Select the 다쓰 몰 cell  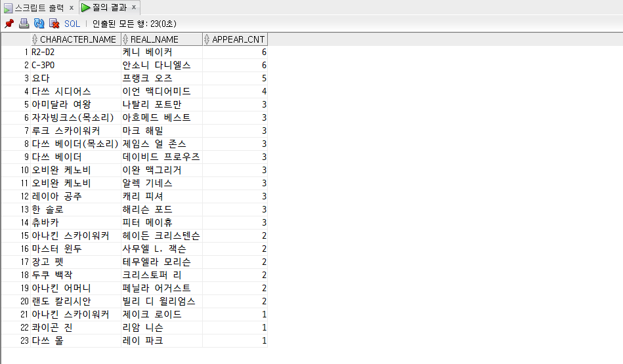pos(76,340)
